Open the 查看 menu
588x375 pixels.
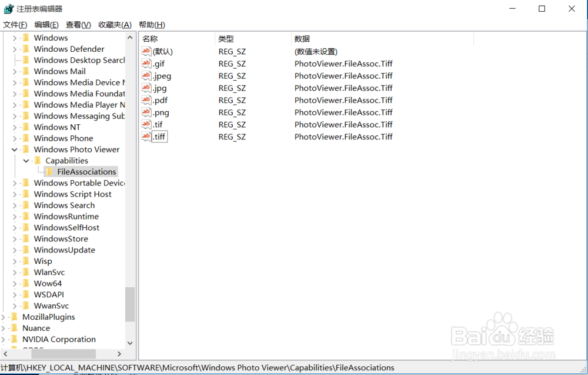78,24
